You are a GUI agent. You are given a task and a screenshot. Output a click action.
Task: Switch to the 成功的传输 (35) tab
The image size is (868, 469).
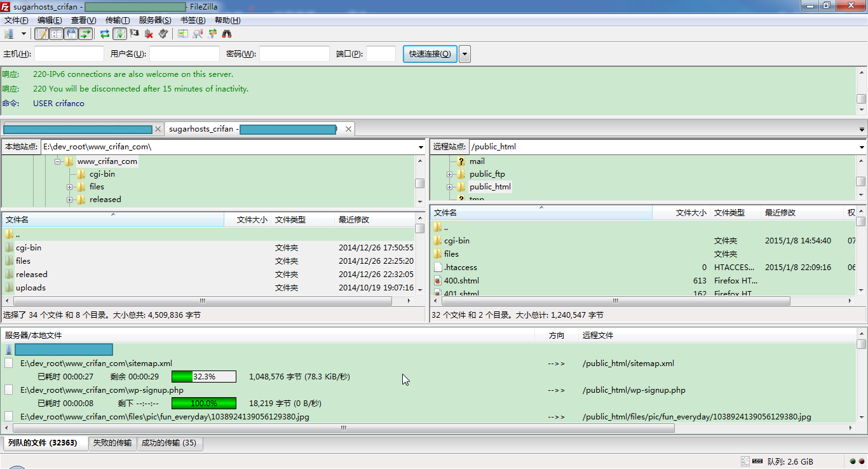point(169,443)
